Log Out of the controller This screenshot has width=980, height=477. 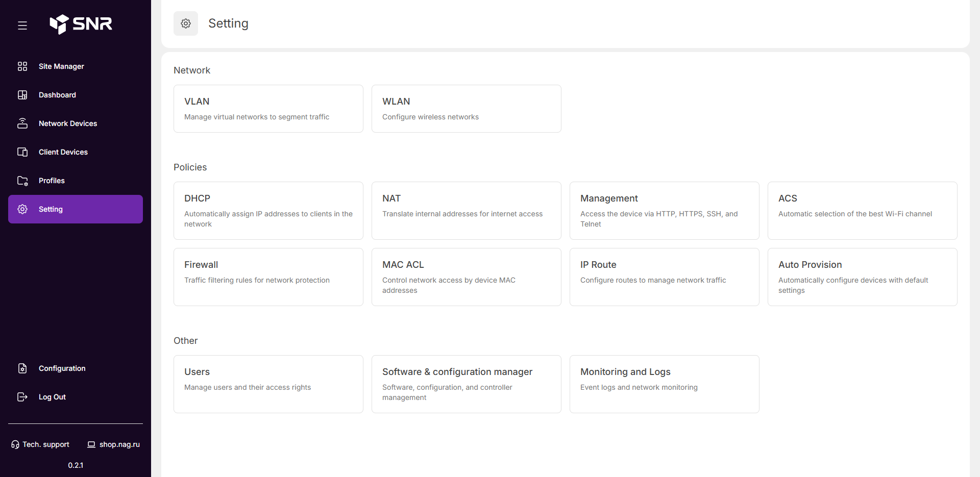(76, 397)
